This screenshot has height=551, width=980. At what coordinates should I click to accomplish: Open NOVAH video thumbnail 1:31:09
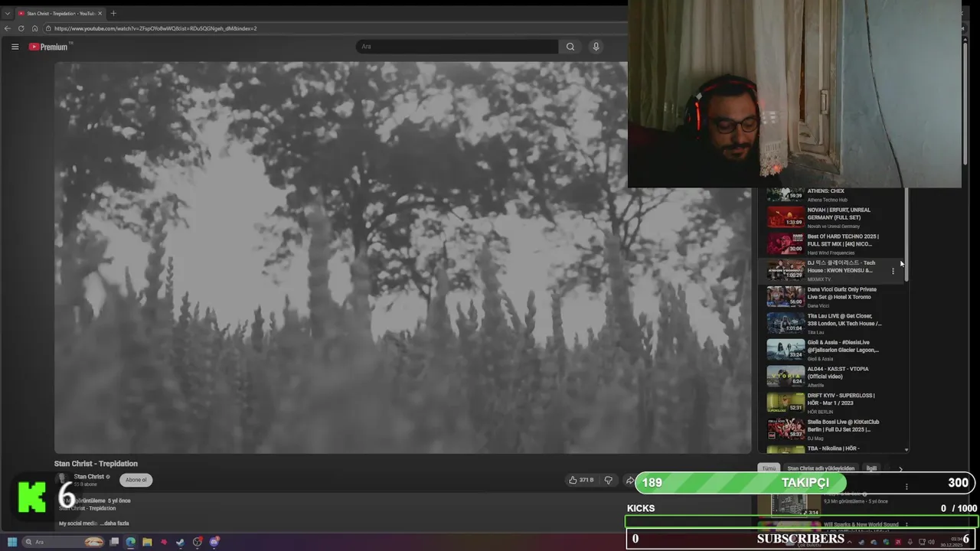(786, 217)
